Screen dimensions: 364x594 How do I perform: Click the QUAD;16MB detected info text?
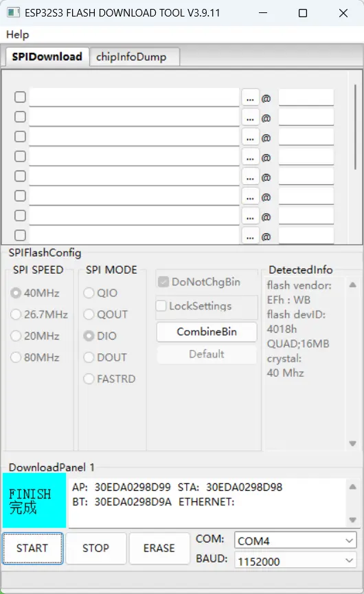[298, 344]
